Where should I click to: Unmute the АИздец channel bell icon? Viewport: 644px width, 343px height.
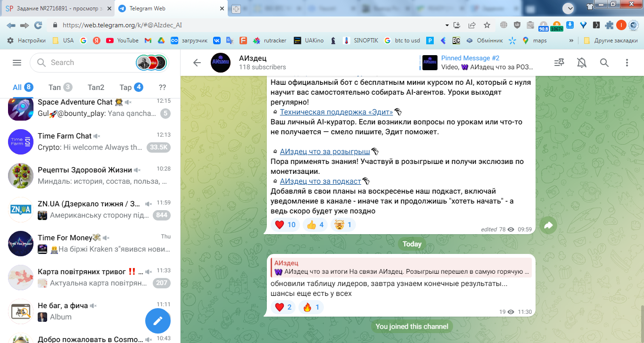[x=582, y=63]
